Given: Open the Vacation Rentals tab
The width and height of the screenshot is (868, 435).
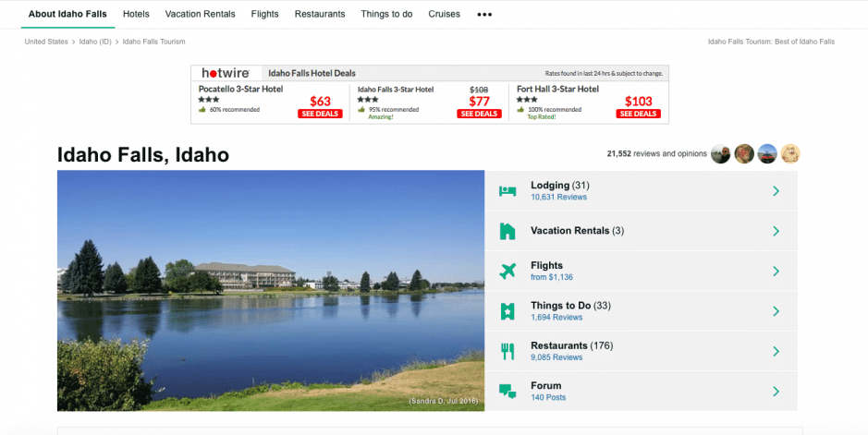Looking at the screenshot, I should pyautogui.click(x=200, y=14).
